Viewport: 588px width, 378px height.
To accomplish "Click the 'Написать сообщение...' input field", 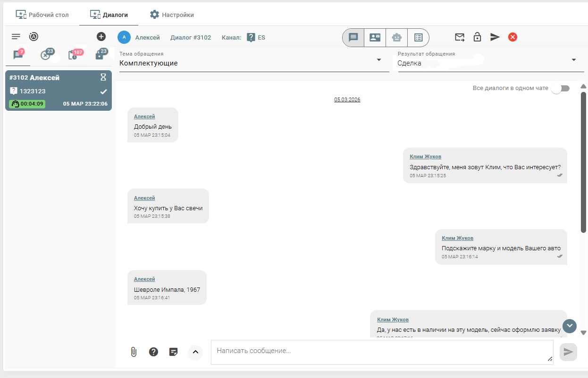I will [x=381, y=351].
